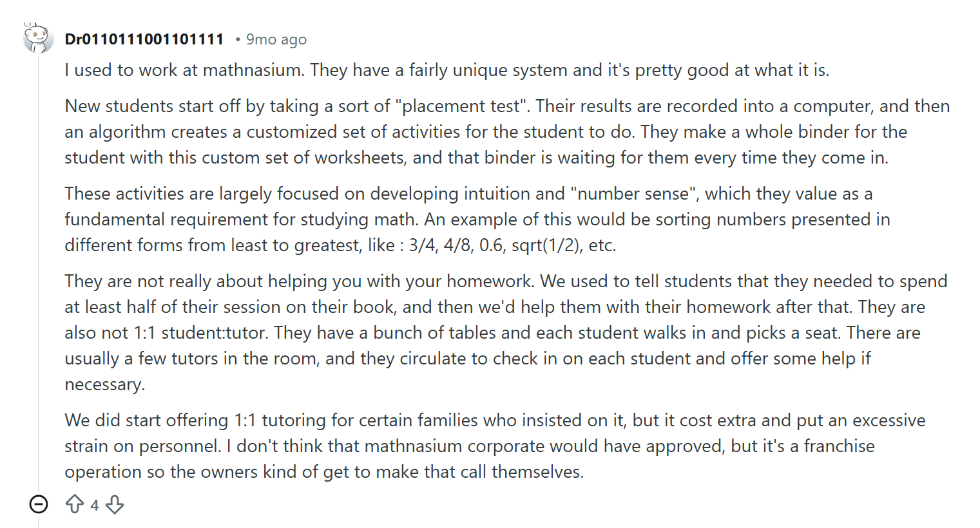Click the bold username above the comment
Image resolution: width=980 pixels, height=528 pixels.
(x=144, y=39)
